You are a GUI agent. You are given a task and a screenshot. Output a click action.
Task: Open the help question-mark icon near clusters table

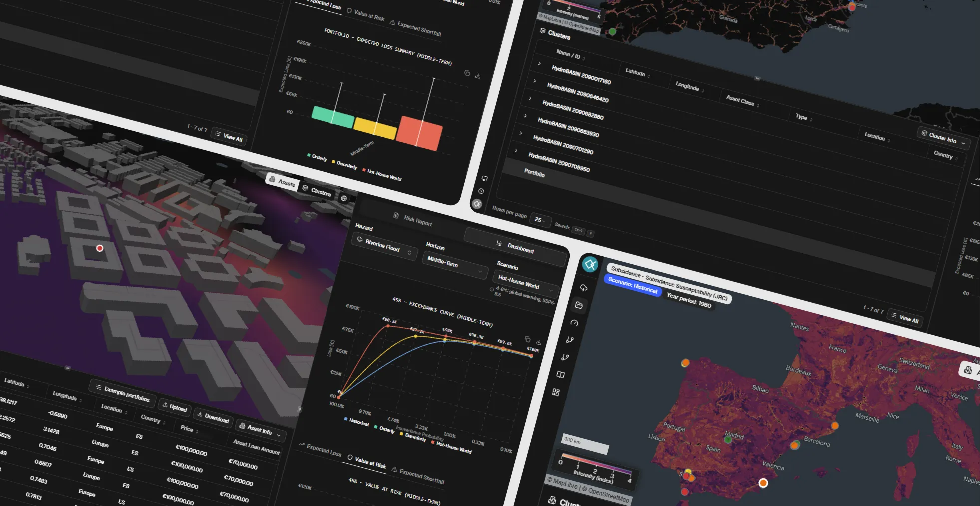tap(481, 191)
